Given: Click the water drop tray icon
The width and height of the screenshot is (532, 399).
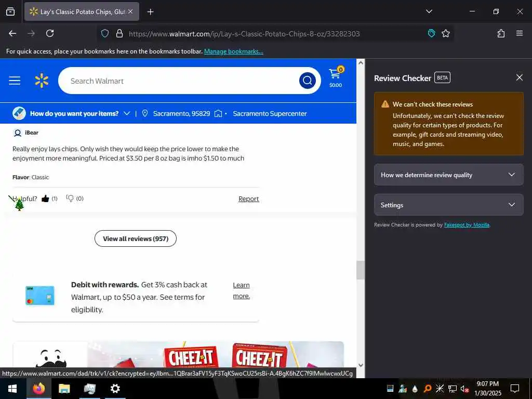Looking at the screenshot, I should [x=415, y=389].
